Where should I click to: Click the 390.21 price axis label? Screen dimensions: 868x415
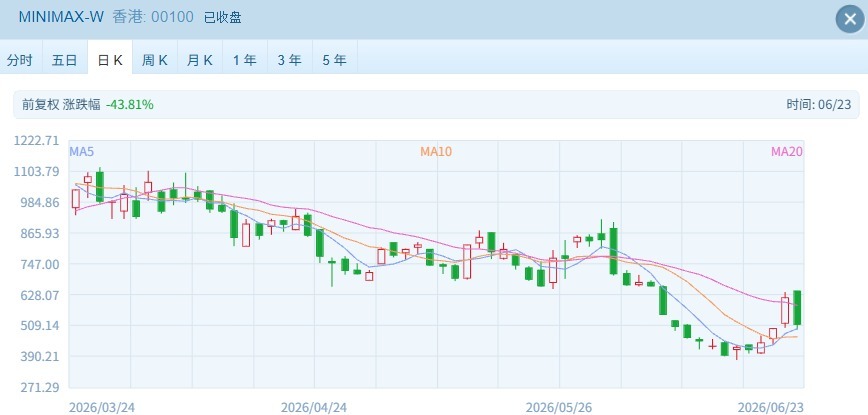point(38,357)
